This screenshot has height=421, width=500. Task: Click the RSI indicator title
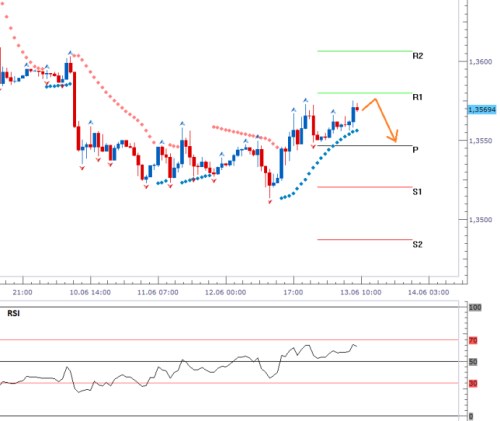pos(13,313)
